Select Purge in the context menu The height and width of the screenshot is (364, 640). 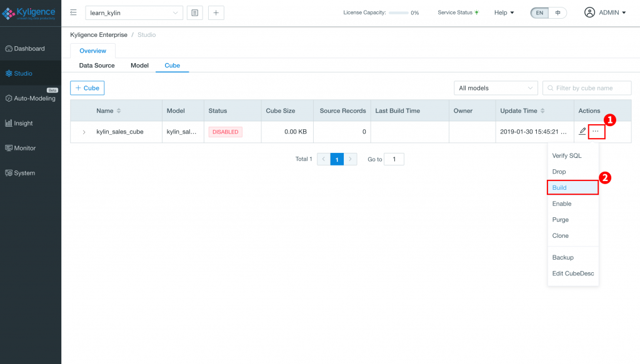tap(560, 220)
